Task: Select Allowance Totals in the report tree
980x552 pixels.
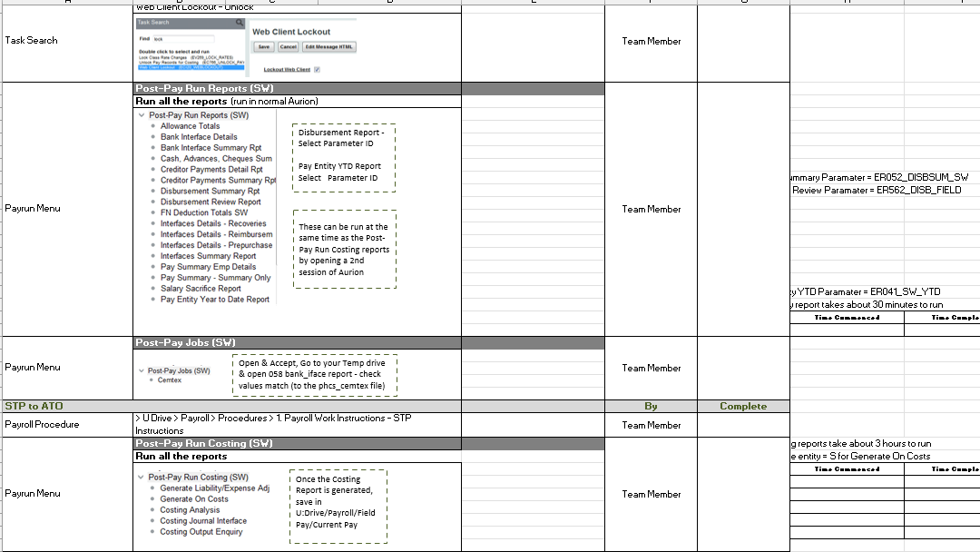Action: pyautogui.click(x=190, y=125)
